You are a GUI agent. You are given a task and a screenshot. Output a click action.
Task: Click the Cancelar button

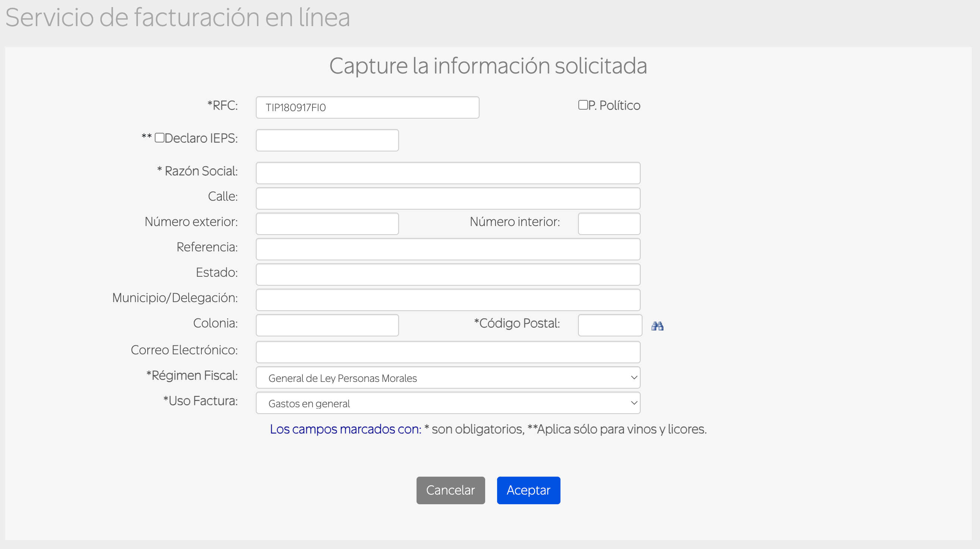click(x=450, y=490)
